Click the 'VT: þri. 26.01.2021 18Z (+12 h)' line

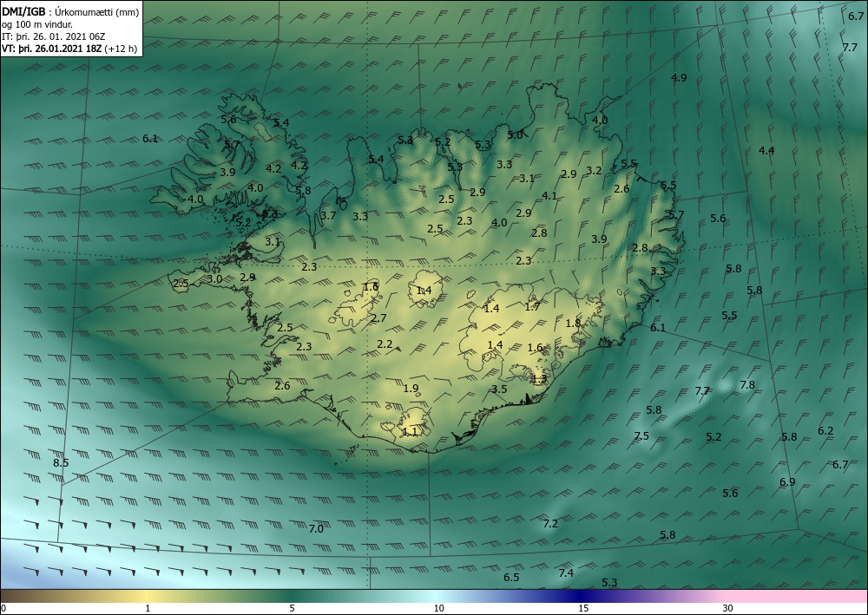[x=70, y=48]
